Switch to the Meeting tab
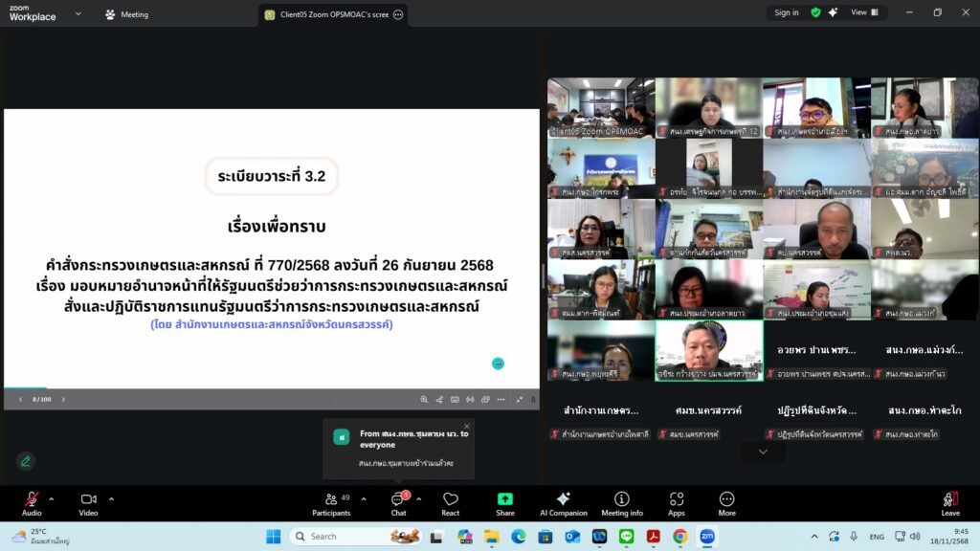The width and height of the screenshot is (980, 551). [x=126, y=14]
